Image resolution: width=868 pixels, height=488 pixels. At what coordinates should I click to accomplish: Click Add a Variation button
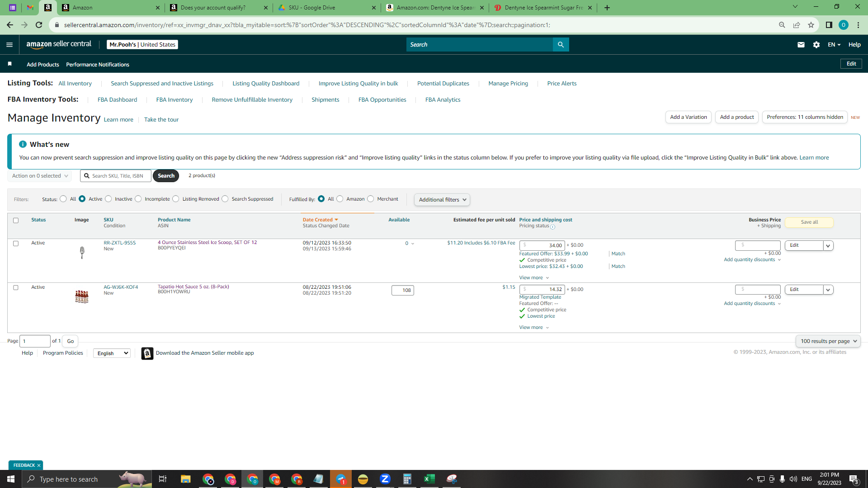pos(689,117)
